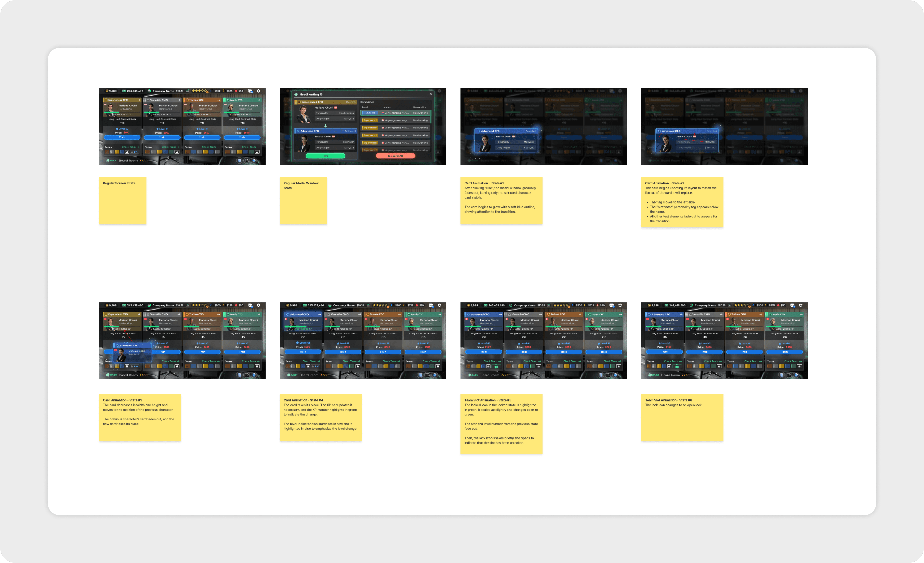Open mail icon in Regular Screen State mockup
This screenshot has height=563, width=924.
[x=250, y=91]
